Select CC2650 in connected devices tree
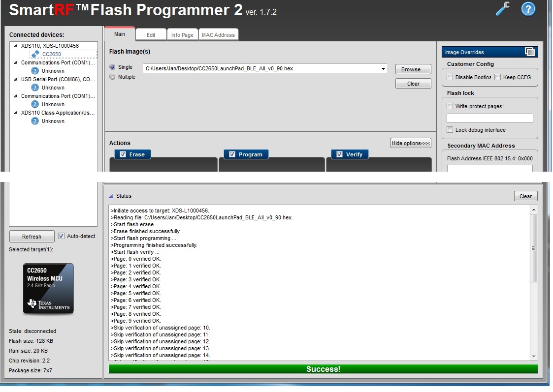 click(52, 54)
